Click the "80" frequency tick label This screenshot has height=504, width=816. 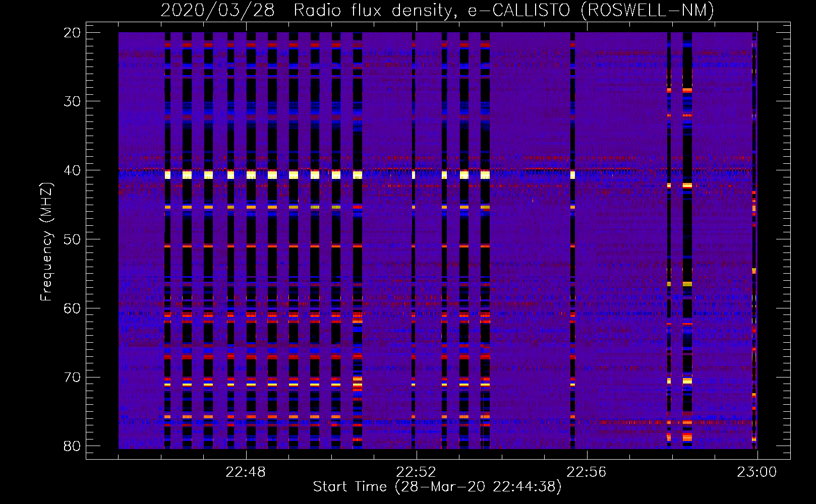click(x=72, y=446)
